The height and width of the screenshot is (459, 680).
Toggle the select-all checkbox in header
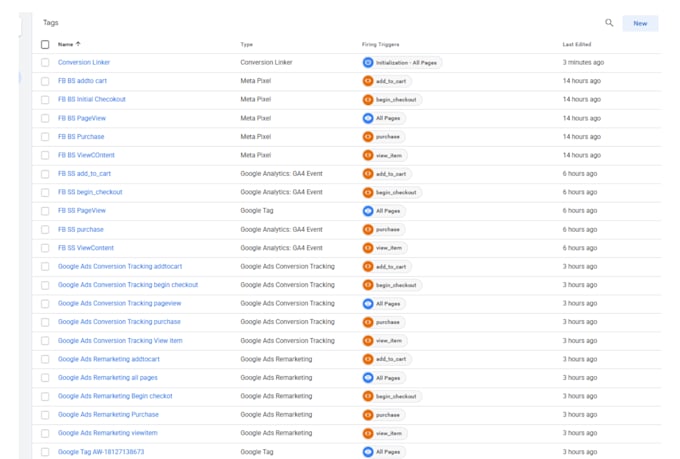pos(45,44)
